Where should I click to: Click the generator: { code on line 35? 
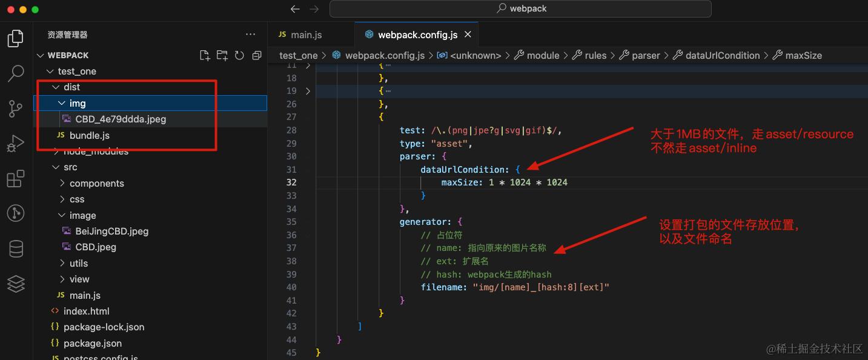(x=431, y=222)
